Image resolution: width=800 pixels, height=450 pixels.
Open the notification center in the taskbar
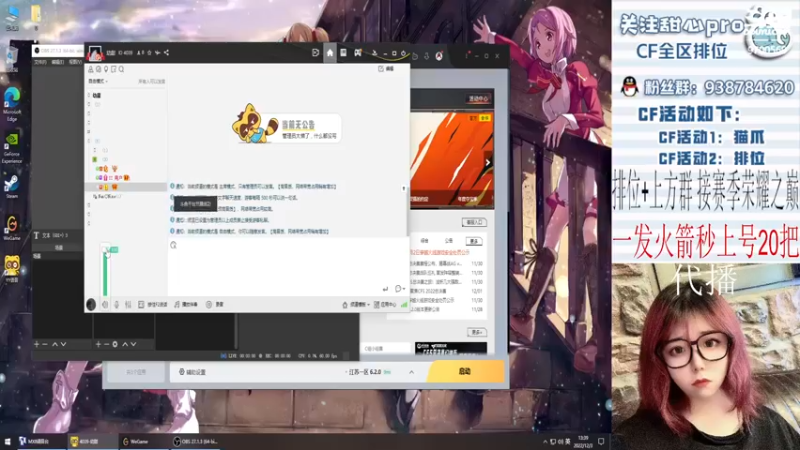[x=601, y=441]
